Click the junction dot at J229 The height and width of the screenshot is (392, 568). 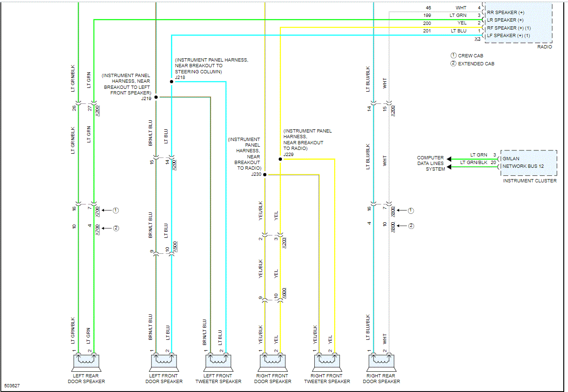pos(280,159)
